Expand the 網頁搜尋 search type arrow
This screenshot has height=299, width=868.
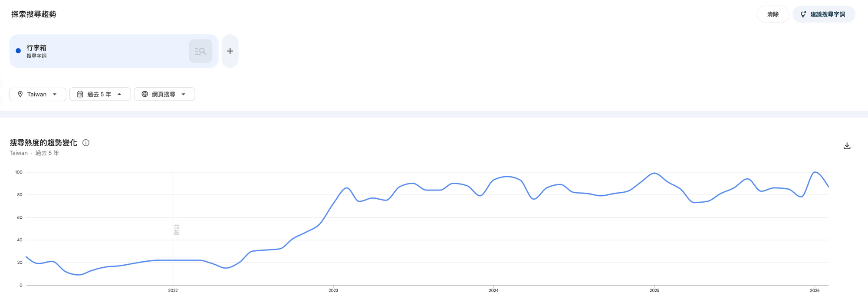[184, 94]
